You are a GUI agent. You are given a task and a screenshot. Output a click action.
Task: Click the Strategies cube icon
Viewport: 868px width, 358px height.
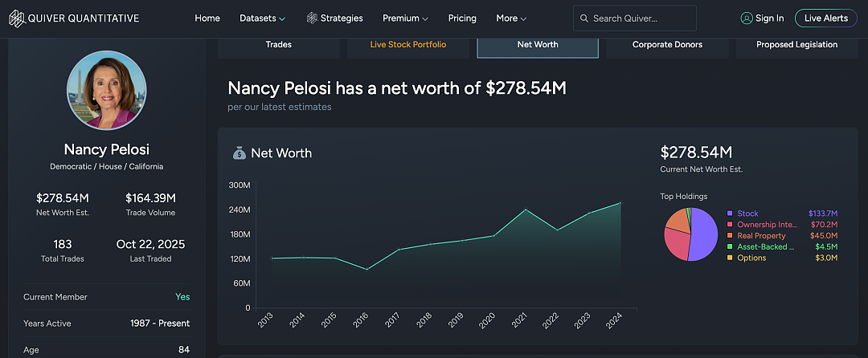coord(312,18)
